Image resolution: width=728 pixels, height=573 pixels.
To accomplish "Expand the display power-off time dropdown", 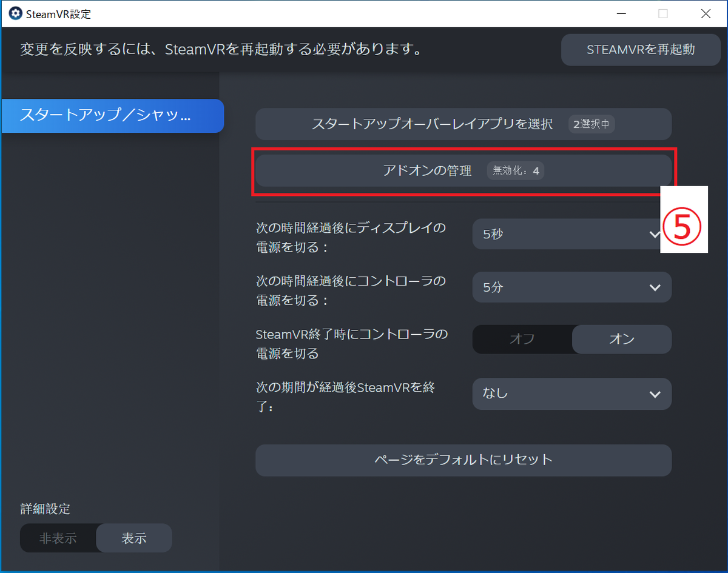I will [570, 234].
